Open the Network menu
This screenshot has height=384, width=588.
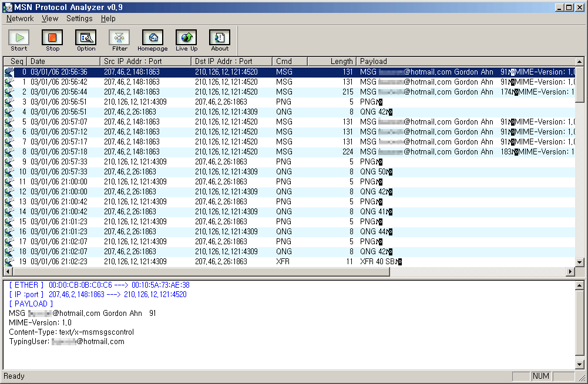pyautogui.click(x=20, y=18)
